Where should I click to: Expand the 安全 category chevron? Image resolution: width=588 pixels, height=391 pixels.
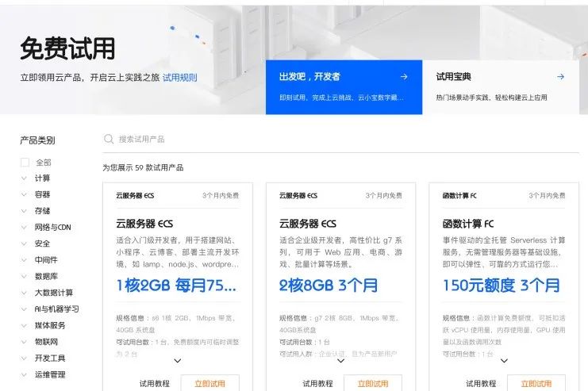coord(24,243)
